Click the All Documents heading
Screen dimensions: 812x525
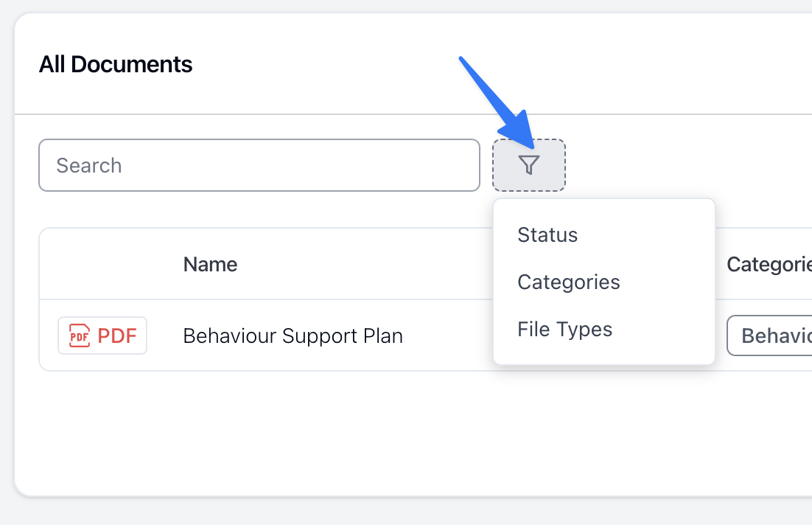pos(116,64)
